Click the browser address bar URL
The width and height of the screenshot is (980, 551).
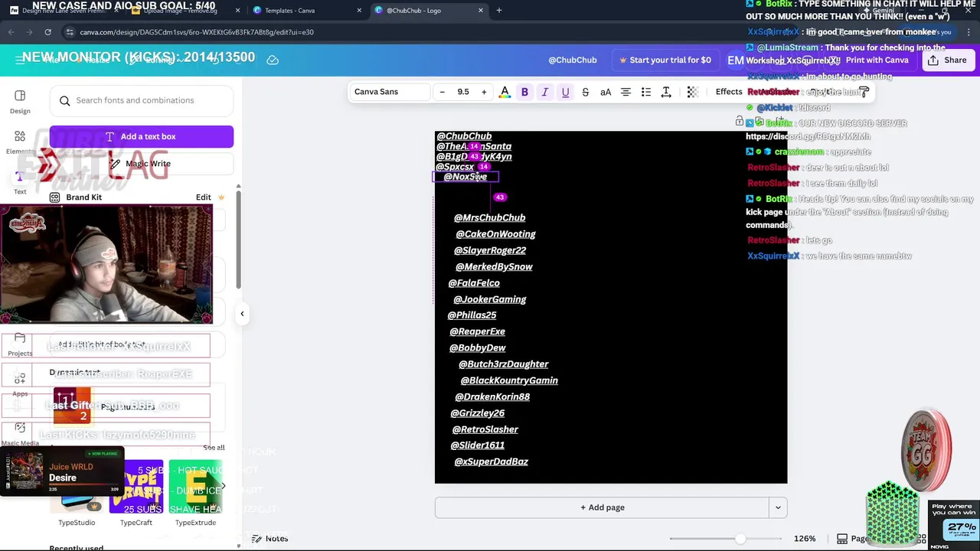pos(197,32)
